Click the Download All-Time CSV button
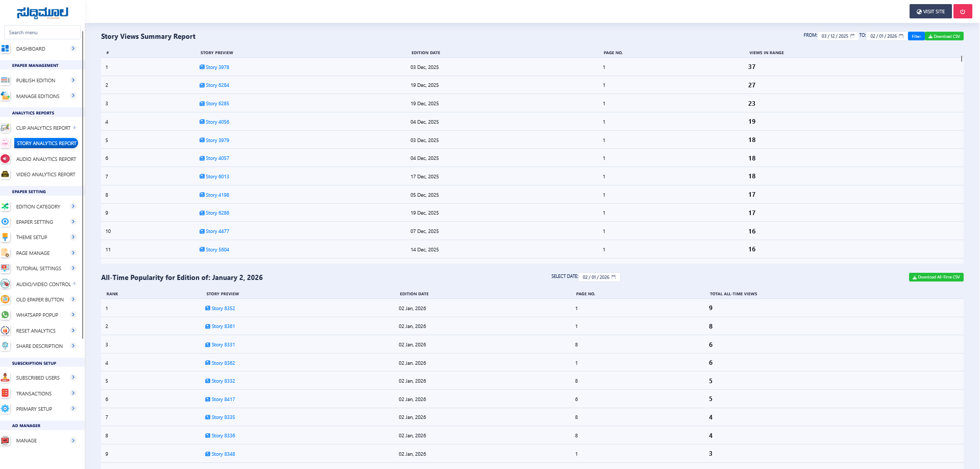Viewport: 980px width, 469px height. point(936,277)
